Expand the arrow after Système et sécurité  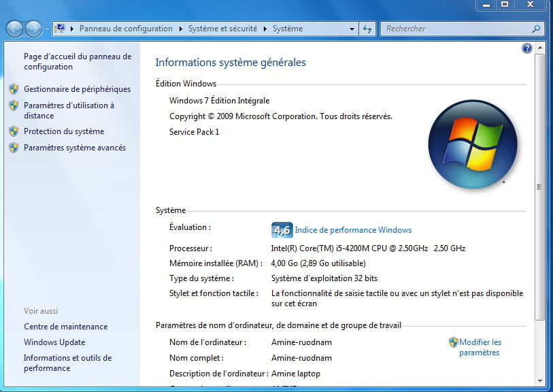click(x=265, y=29)
